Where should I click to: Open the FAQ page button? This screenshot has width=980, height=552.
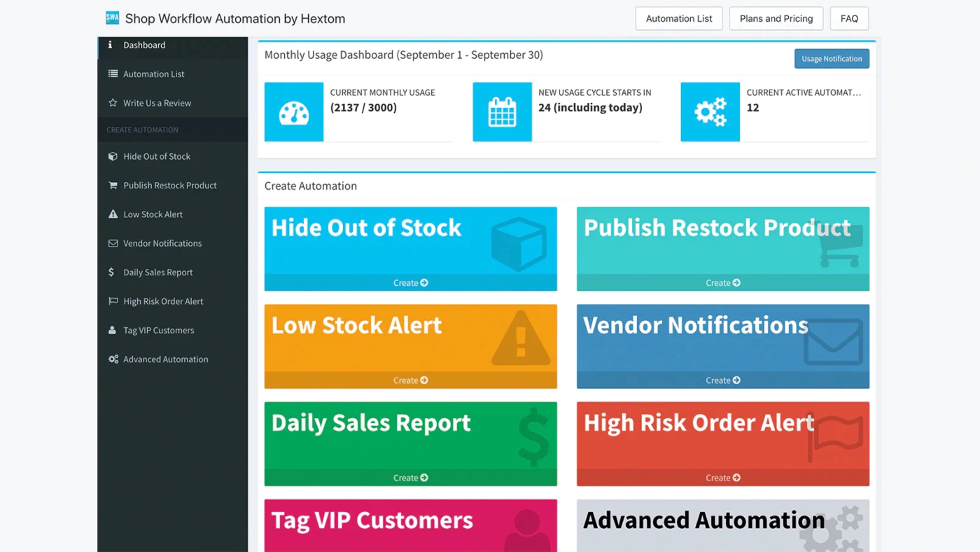click(x=849, y=19)
